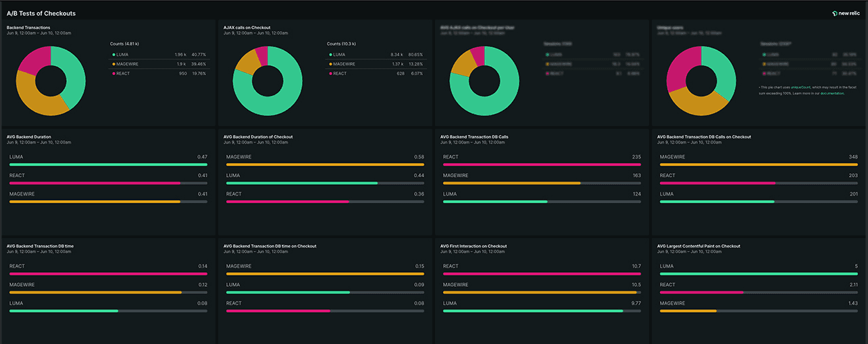Click the New Relic logo
Viewport: 868px width, 344px height.
pos(846,13)
